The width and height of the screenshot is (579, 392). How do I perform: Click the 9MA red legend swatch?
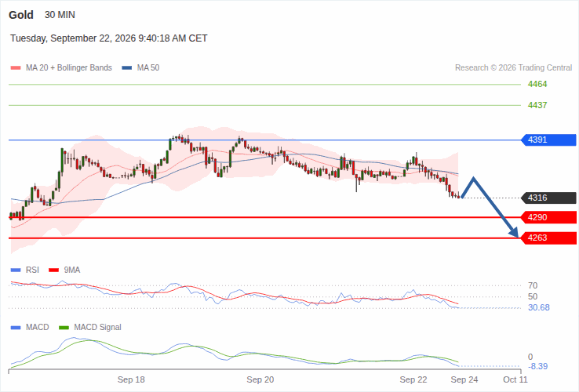(x=54, y=270)
